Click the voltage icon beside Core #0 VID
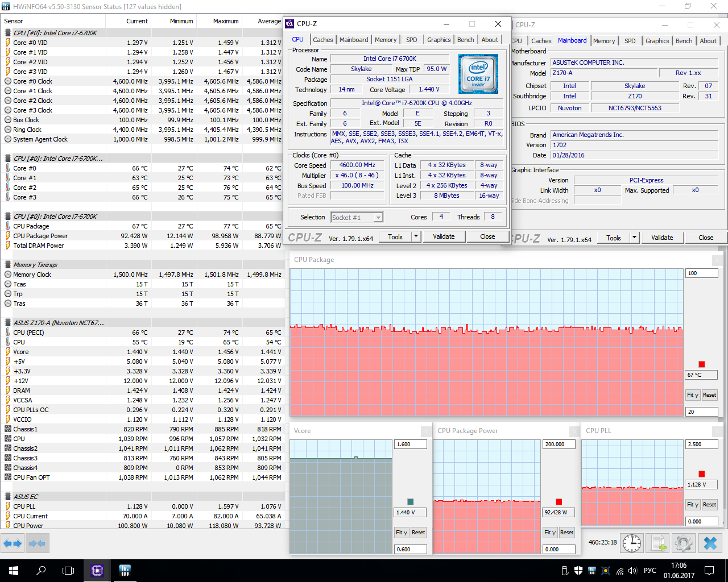This screenshot has width=728, height=582. (x=8, y=43)
